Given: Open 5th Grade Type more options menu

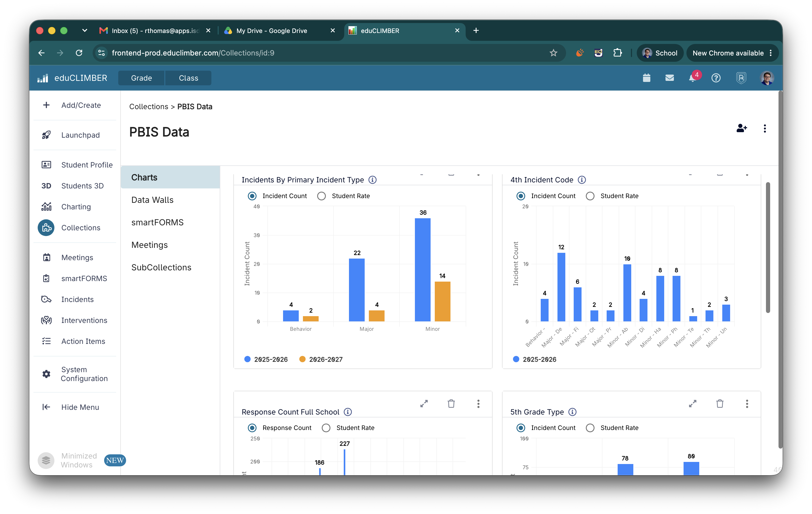Looking at the screenshot, I should (x=747, y=404).
